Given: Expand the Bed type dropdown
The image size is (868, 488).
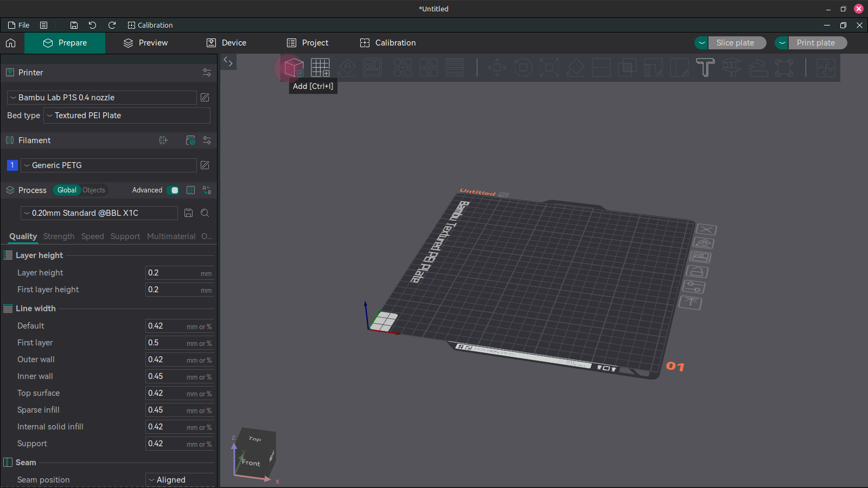Looking at the screenshot, I should pos(126,115).
